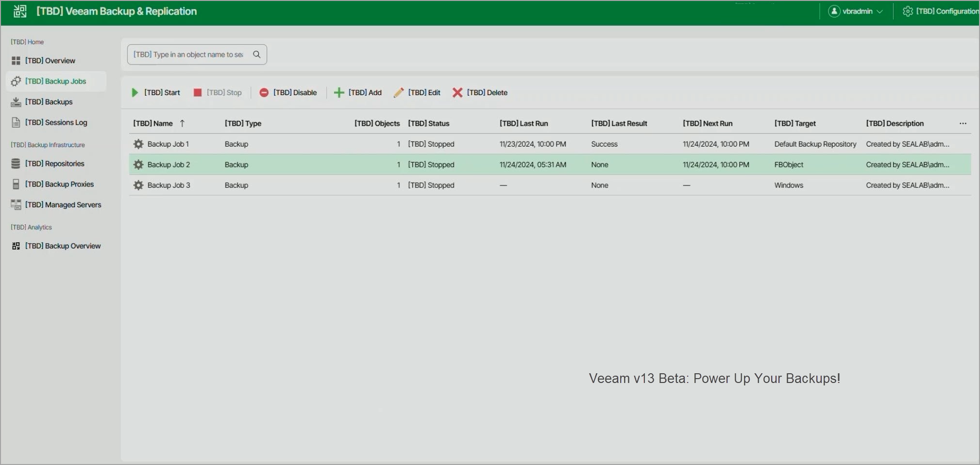Sort by the [TBD] Description column header
Viewport: 980px width, 465px height.
(x=895, y=123)
